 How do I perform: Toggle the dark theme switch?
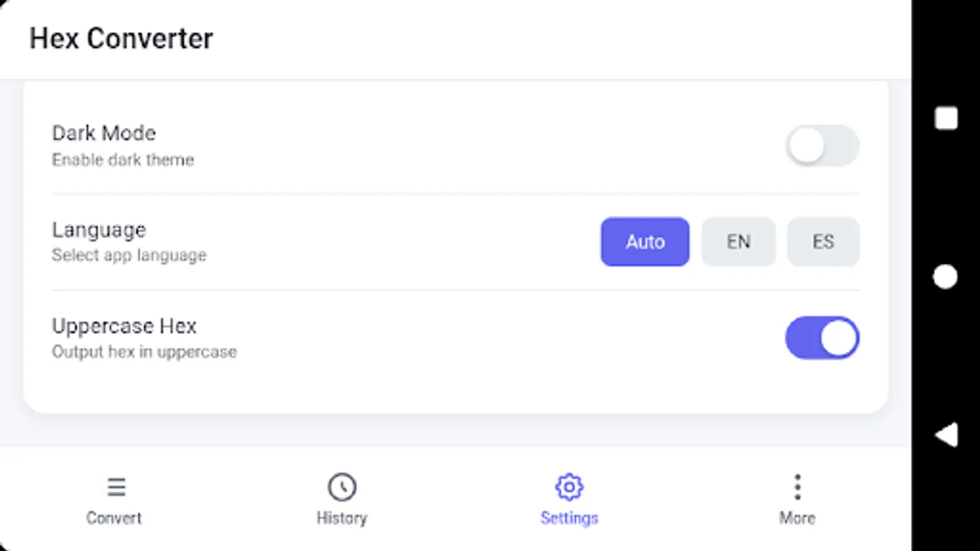[823, 146]
